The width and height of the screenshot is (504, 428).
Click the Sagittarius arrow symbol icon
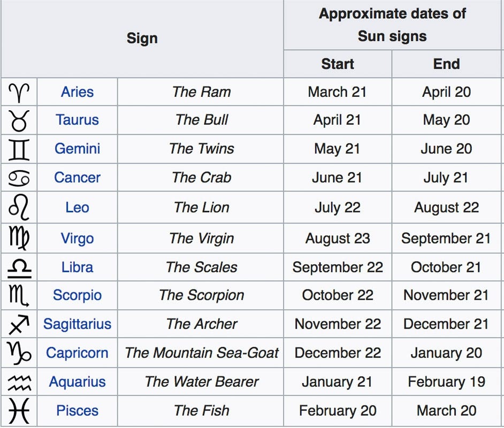pos(19,324)
